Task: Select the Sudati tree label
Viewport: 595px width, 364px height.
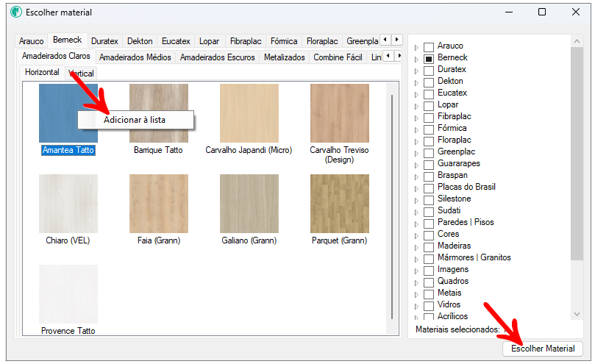Action: 449,210
